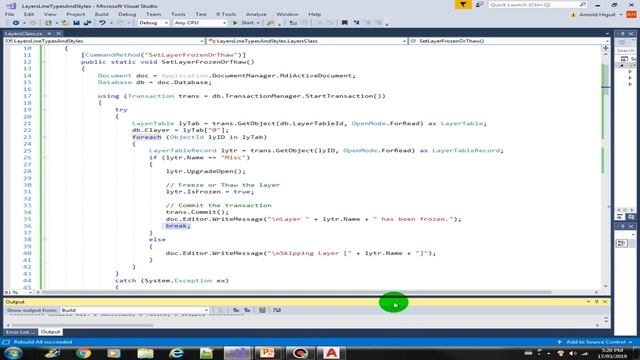
Task: Click the Save icon in the toolbar
Action: (76, 23)
